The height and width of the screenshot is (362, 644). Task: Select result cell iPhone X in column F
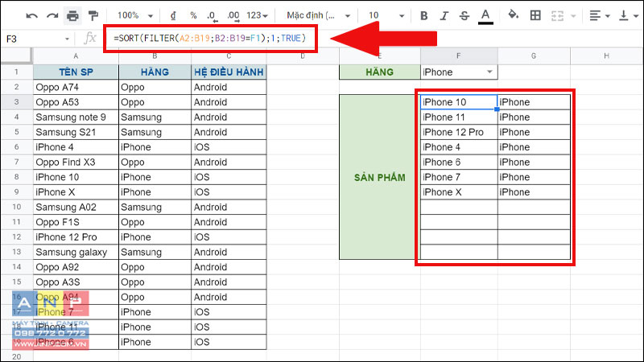[459, 192]
